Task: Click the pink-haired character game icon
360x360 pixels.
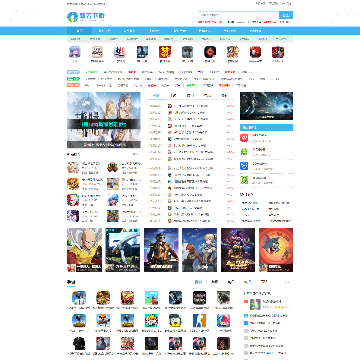Action: [x=223, y=320]
